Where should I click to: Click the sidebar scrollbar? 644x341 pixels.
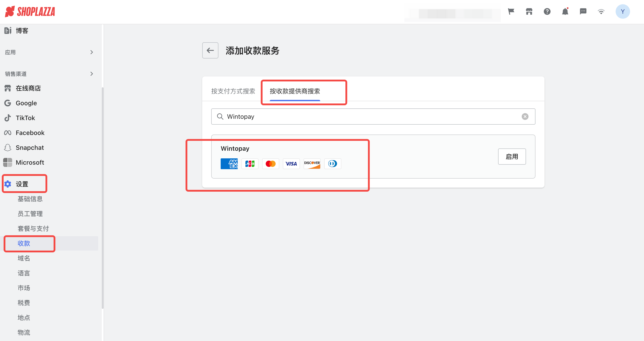(102, 198)
